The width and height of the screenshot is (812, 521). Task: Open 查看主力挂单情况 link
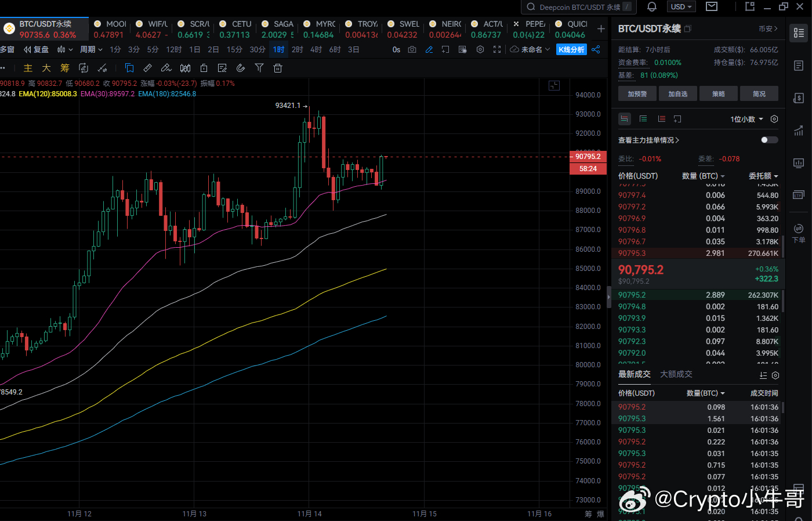pyautogui.click(x=649, y=140)
